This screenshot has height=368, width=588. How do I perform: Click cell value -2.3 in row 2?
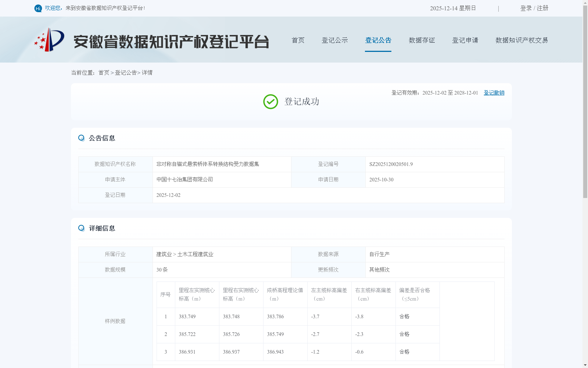(x=359, y=334)
